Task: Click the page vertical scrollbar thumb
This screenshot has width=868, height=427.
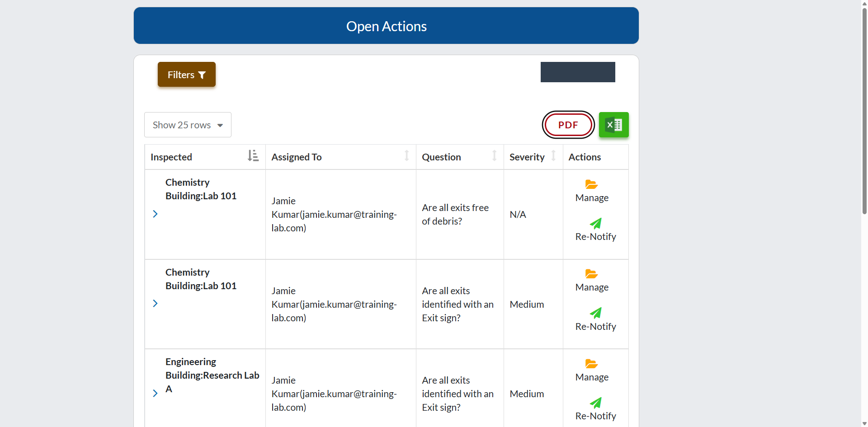Action: coord(864,111)
